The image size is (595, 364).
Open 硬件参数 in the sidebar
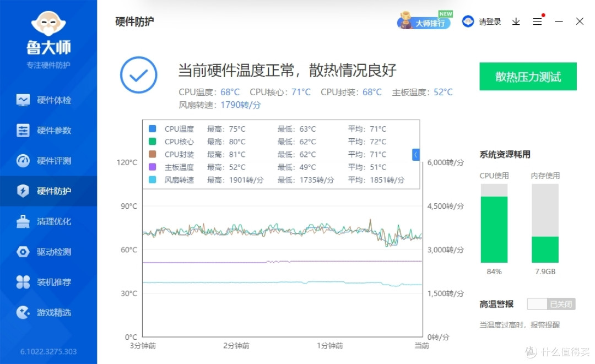[48, 131]
